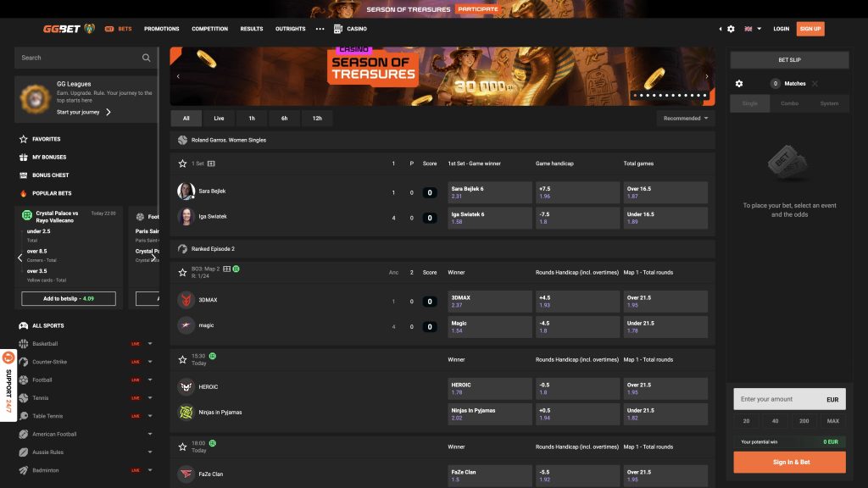The height and width of the screenshot is (488, 868).
Task: Select the 12h filter tab
Action: (x=317, y=119)
